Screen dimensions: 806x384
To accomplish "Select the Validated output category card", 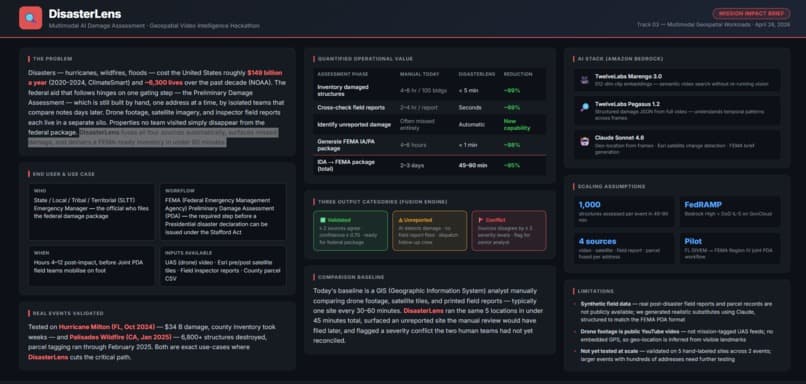I will coord(351,231).
